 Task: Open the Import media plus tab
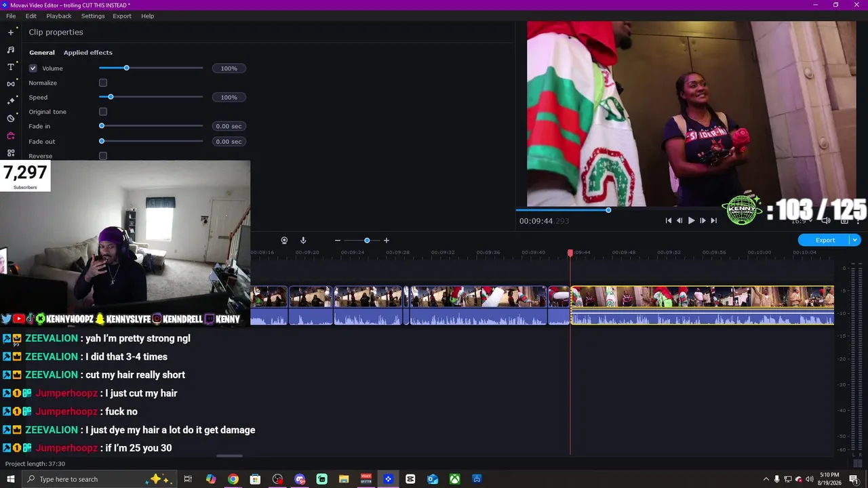(x=10, y=32)
